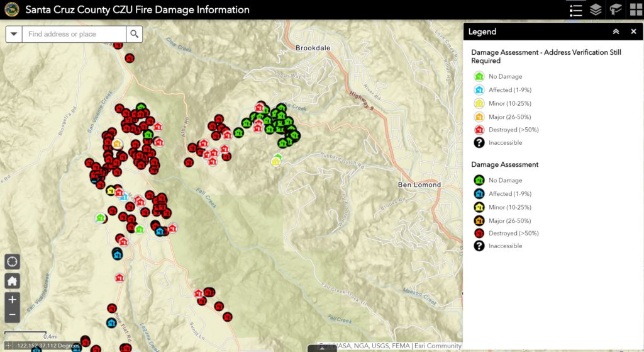
Task: Click the Brookdale map label
Action: coord(313,48)
